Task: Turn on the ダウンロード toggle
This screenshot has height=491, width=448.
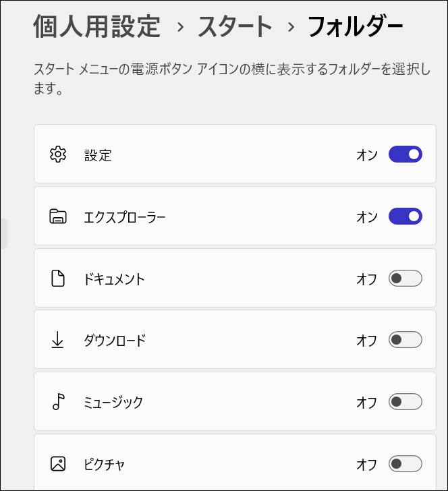Action: click(405, 341)
